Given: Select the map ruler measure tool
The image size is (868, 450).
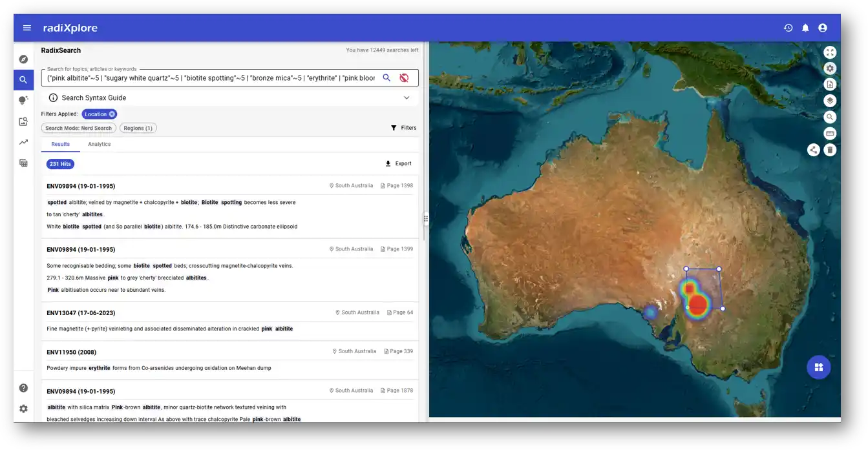Looking at the screenshot, I should pos(831,134).
